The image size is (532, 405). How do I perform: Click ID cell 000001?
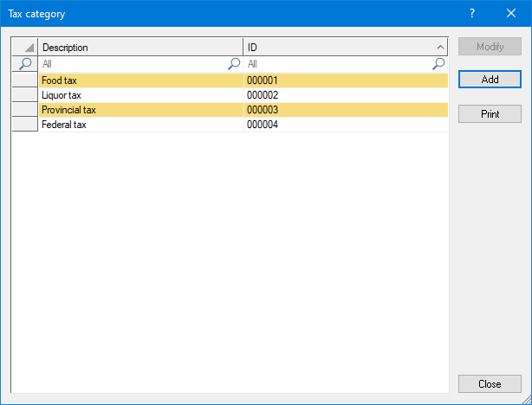pos(263,80)
